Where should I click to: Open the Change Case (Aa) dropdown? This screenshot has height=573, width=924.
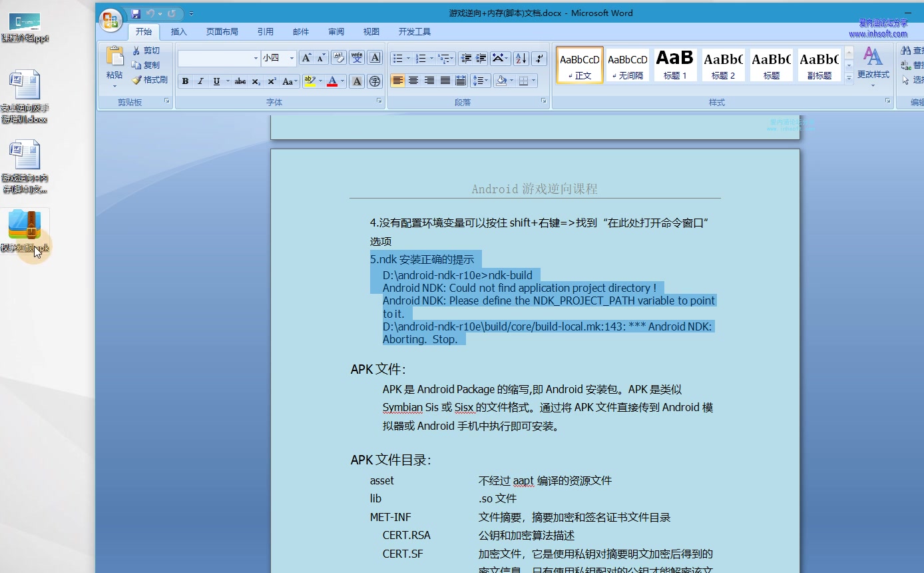click(290, 81)
